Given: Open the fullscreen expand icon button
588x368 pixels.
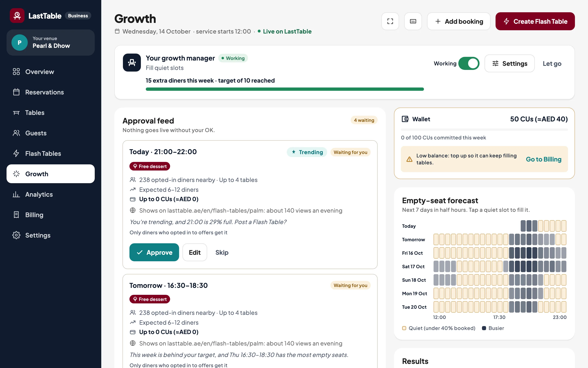Looking at the screenshot, I should pos(390,21).
